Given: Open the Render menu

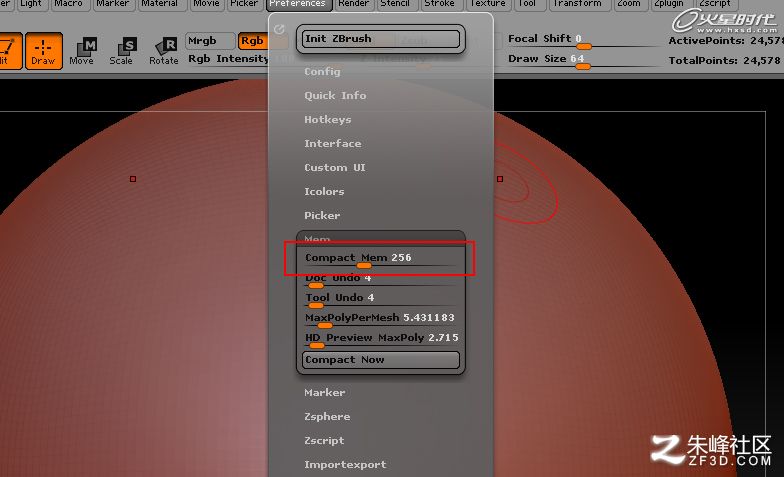Looking at the screenshot, I should [x=353, y=4].
